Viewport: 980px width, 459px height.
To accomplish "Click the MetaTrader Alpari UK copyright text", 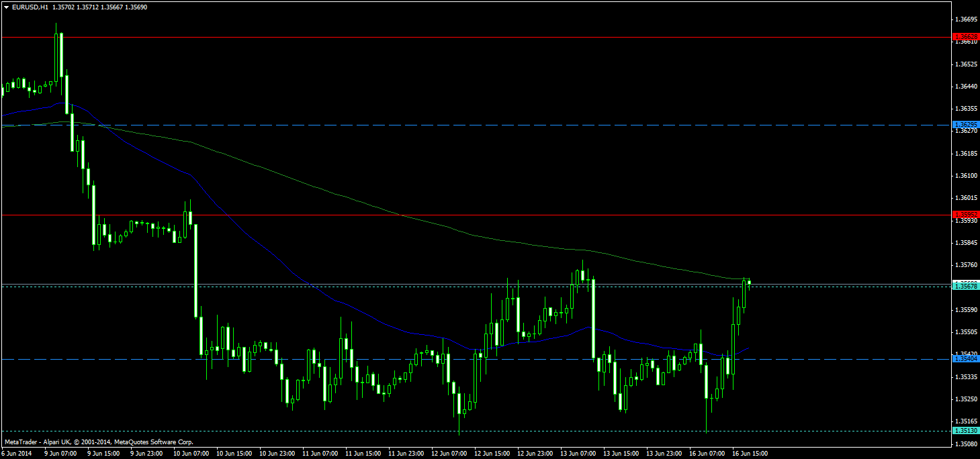I will click(x=99, y=442).
